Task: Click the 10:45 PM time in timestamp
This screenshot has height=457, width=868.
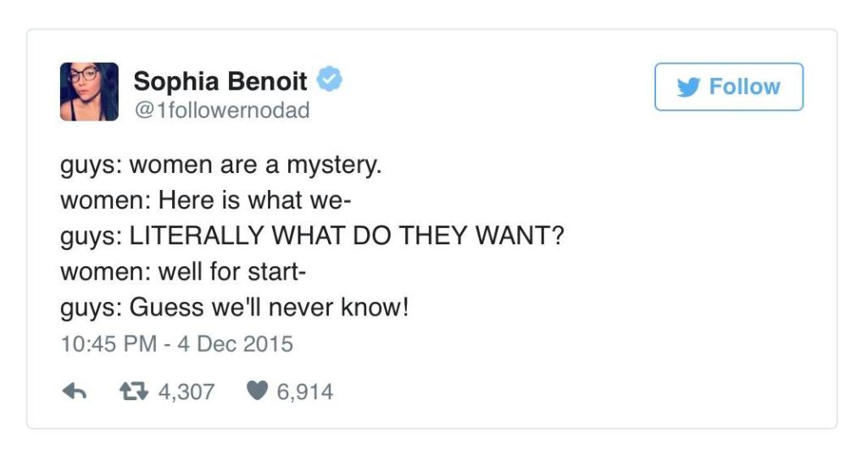Action: pos(108,344)
